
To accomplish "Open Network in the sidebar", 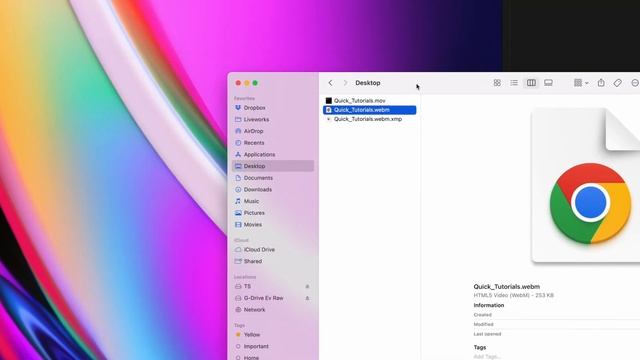I will click(273, 310).
